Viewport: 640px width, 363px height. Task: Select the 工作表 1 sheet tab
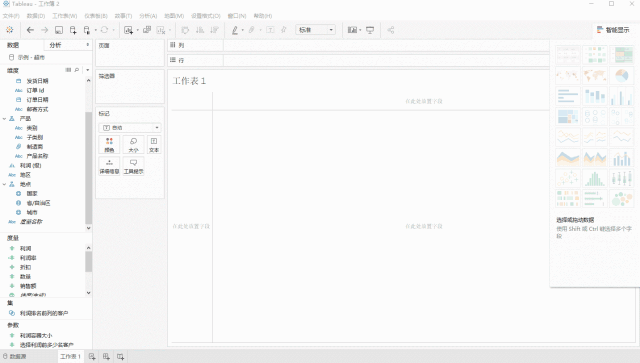point(71,356)
